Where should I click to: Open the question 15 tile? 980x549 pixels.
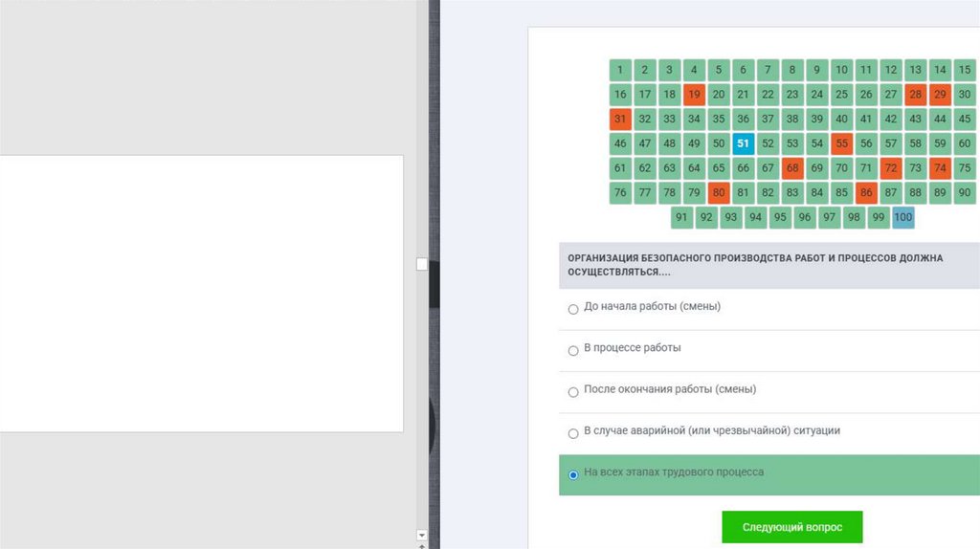(x=965, y=70)
